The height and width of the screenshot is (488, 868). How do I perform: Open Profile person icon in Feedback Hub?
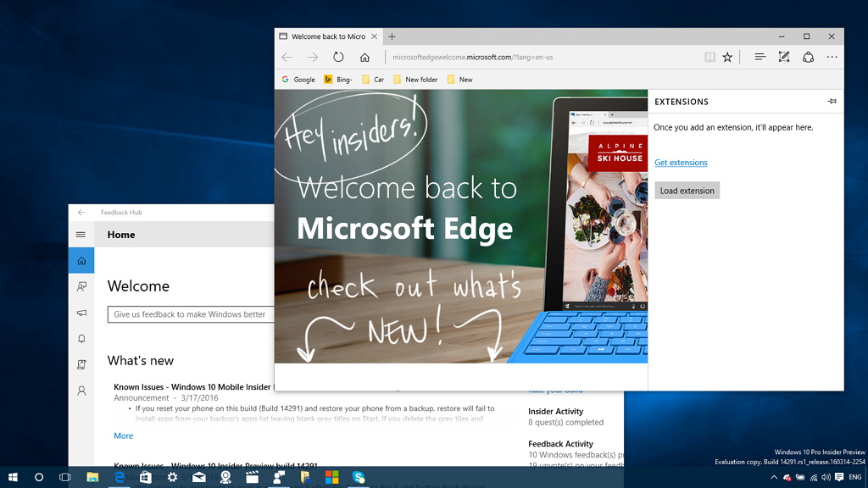pyautogui.click(x=81, y=391)
